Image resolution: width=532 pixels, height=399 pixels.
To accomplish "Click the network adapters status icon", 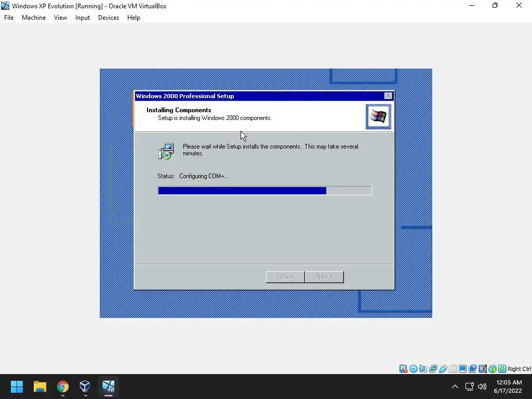I will point(433,369).
